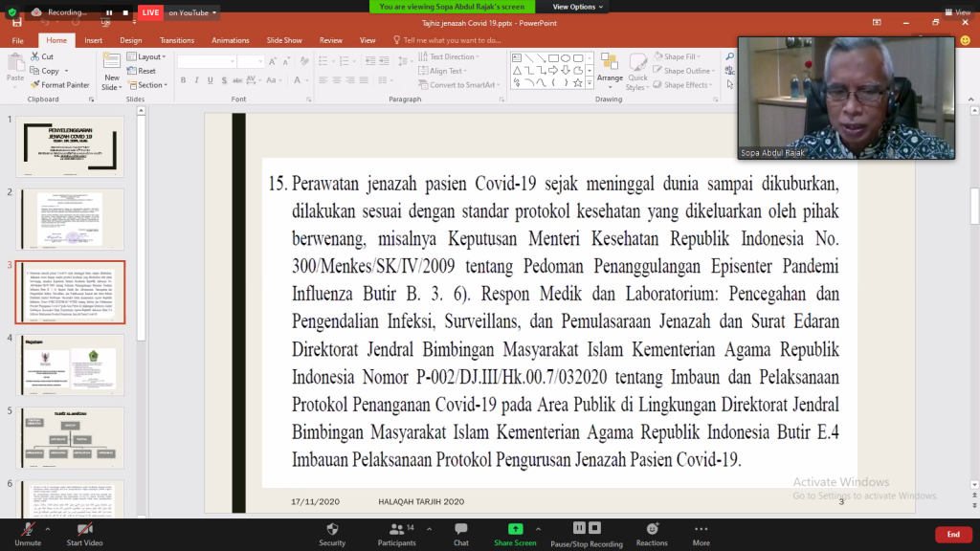Unmute the Zoom microphone
The width and height of the screenshot is (980, 551).
(28, 534)
